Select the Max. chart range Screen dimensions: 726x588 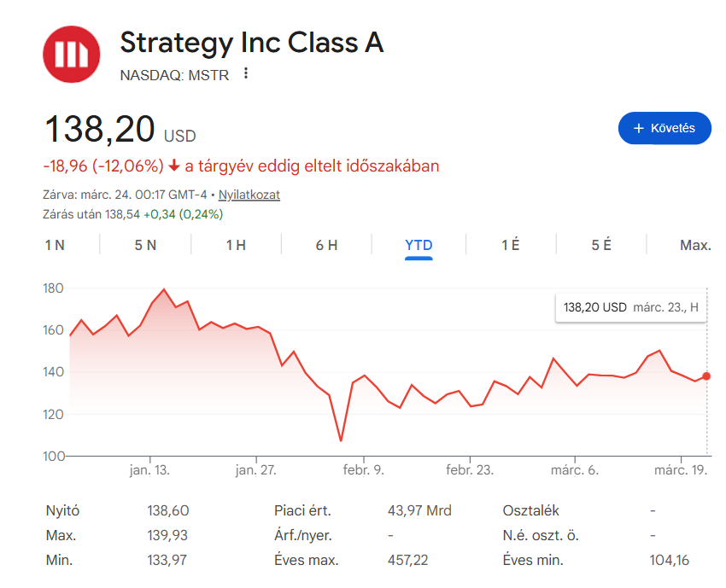(695, 245)
